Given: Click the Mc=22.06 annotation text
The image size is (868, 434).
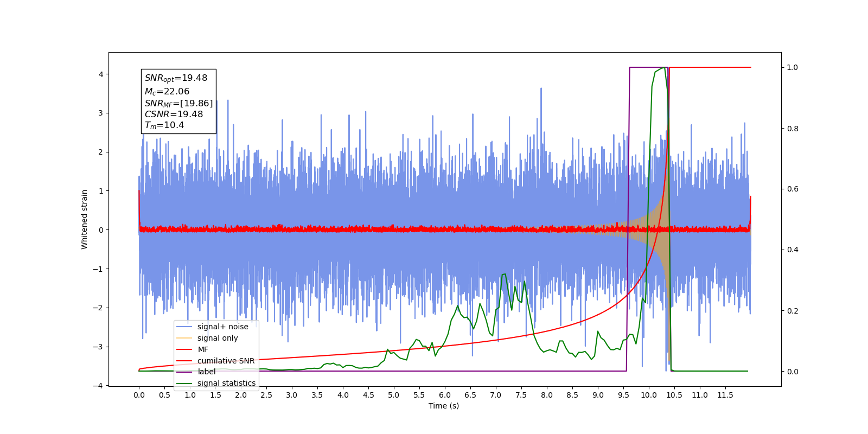Looking at the screenshot, I should [x=167, y=92].
